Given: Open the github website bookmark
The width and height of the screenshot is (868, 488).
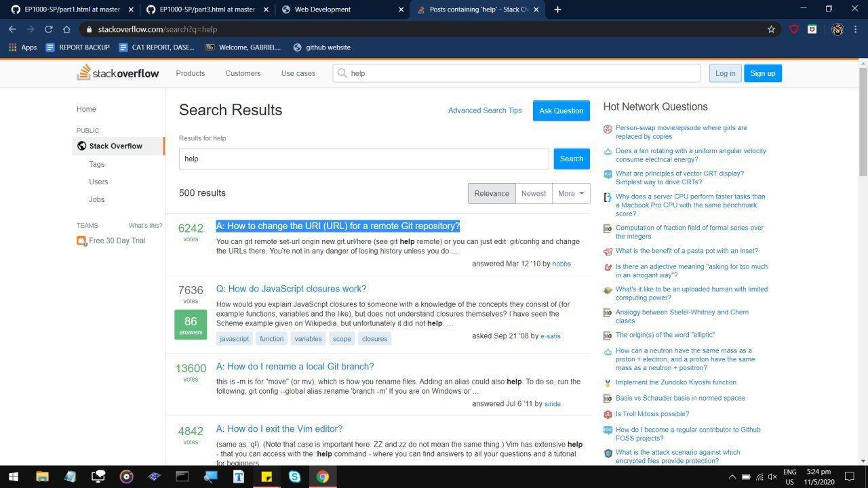Looking at the screenshot, I should click(x=321, y=47).
